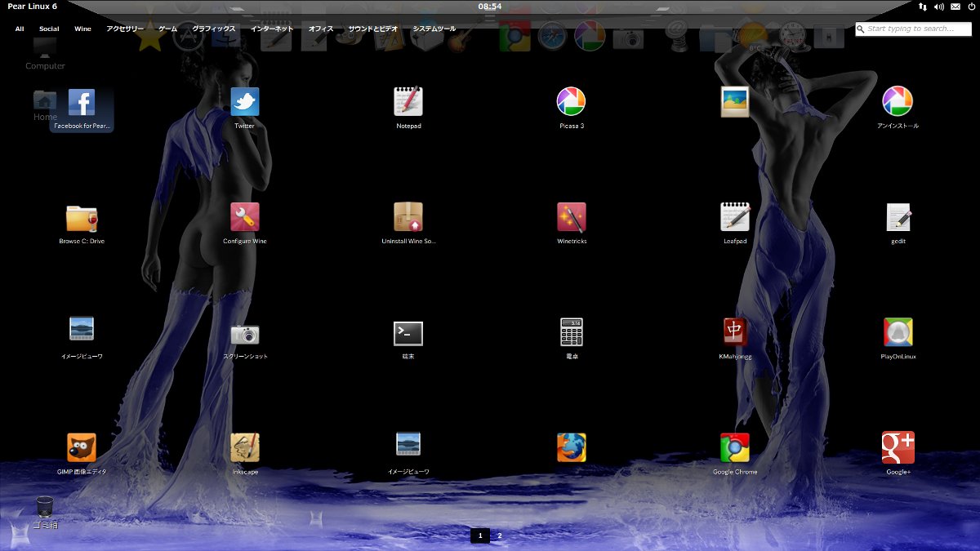Open Picasa 3 from launcher

coord(572,102)
